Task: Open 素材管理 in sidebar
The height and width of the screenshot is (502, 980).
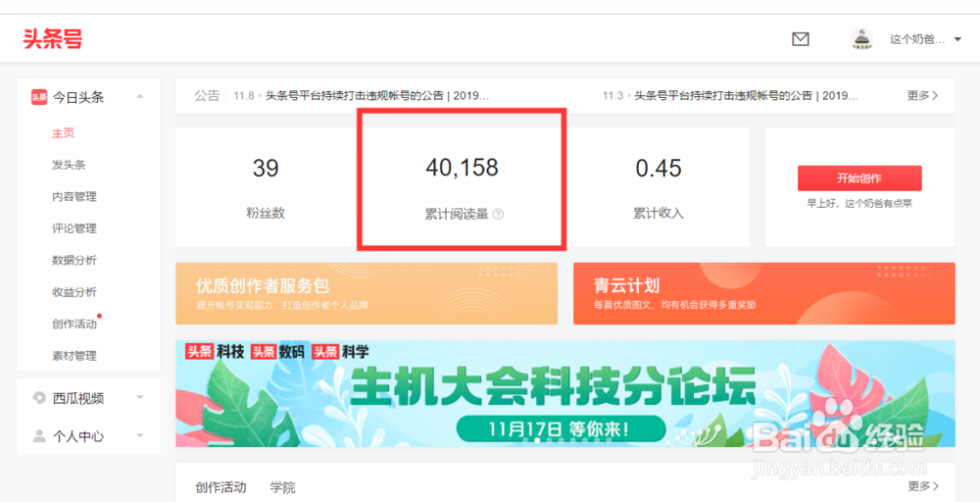Action: (74, 356)
